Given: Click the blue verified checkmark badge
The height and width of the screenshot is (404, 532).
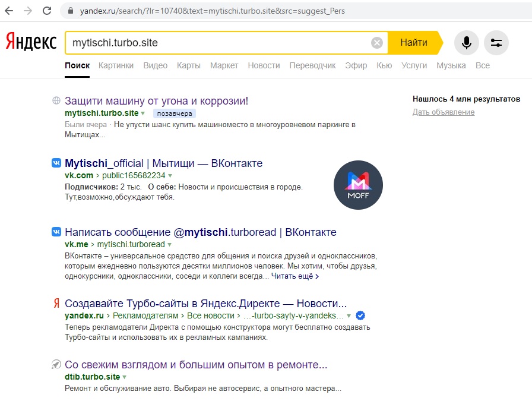Looking at the screenshot, I should [x=360, y=315].
